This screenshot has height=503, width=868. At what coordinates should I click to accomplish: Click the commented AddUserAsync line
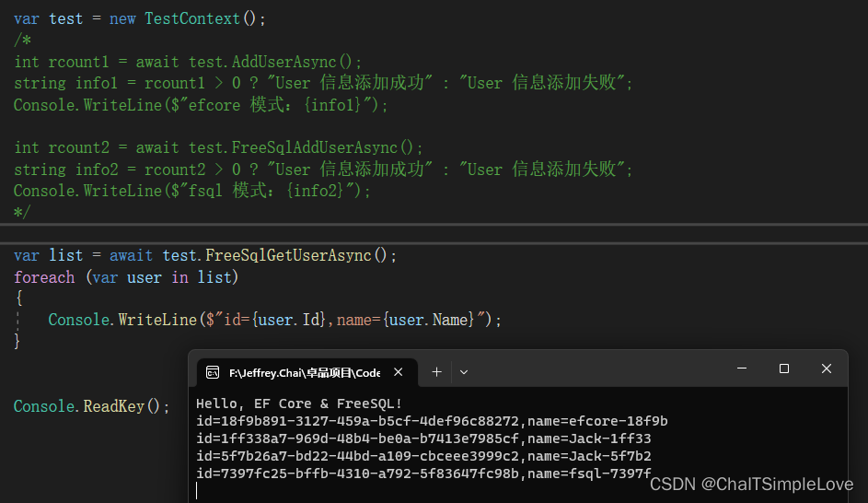pos(188,62)
